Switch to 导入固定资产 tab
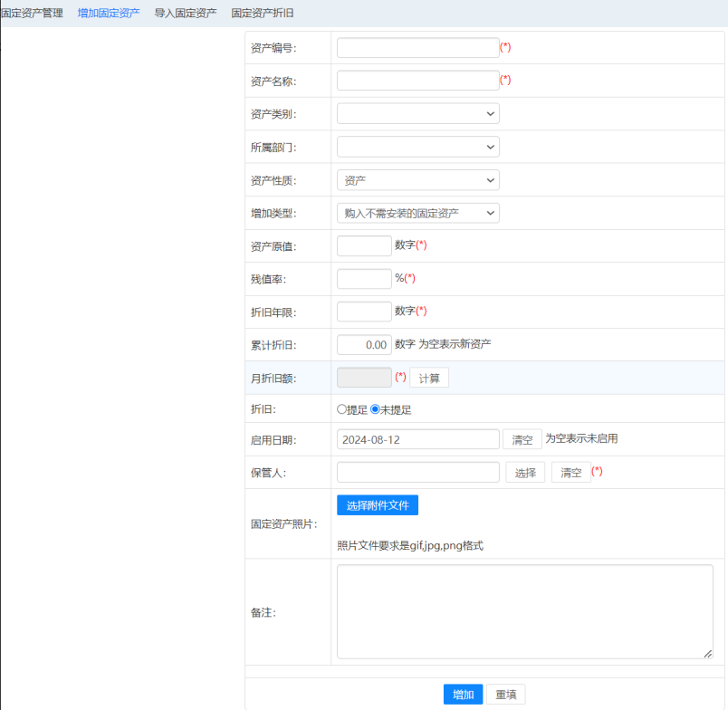The height and width of the screenshot is (710, 728). point(186,14)
